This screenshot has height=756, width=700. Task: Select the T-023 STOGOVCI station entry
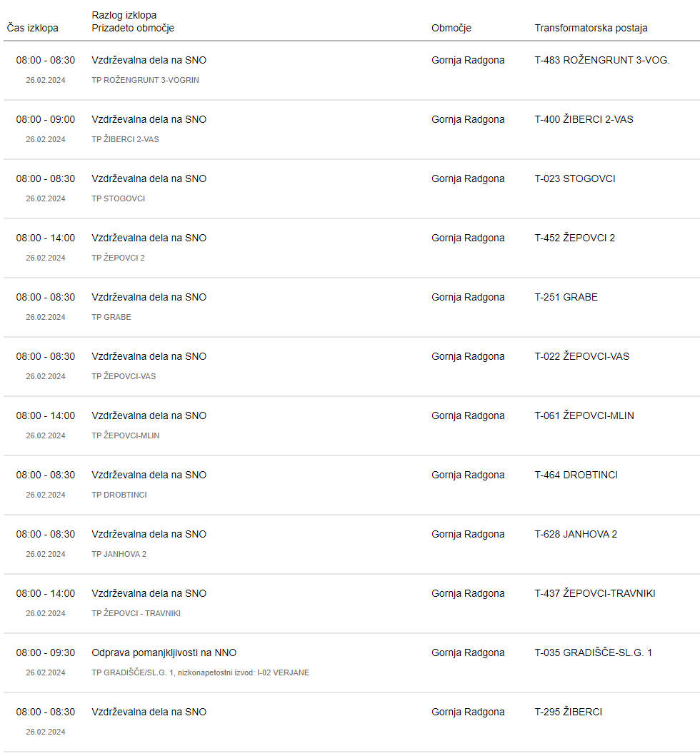pos(574,178)
